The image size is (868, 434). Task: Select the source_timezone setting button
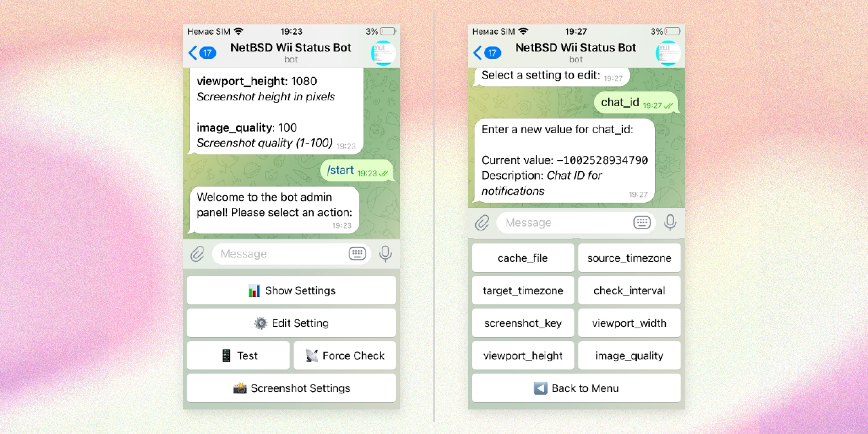point(629,258)
